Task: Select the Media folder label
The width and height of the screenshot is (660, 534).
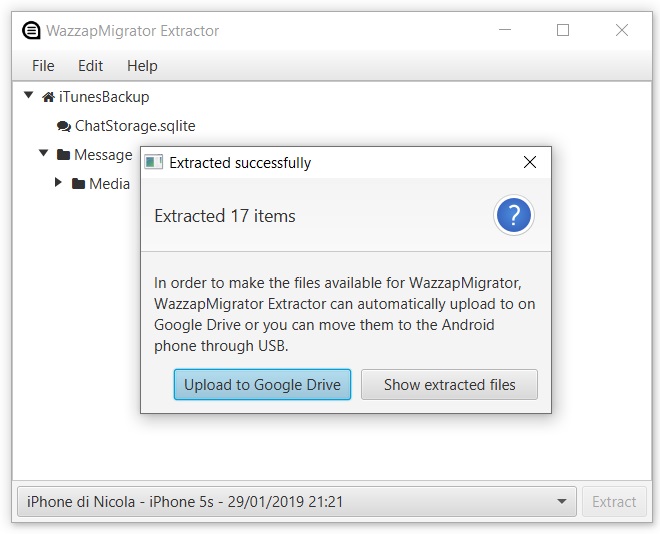Action: [109, 184]
